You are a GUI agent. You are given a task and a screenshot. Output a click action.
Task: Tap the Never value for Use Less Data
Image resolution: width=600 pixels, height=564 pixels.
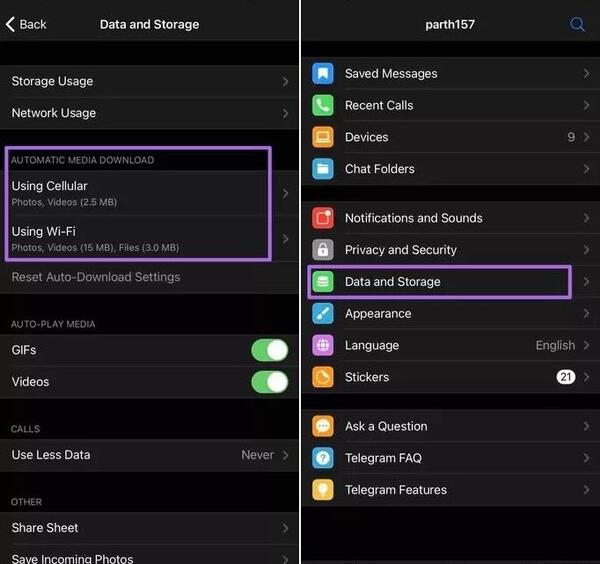(258, 455)
